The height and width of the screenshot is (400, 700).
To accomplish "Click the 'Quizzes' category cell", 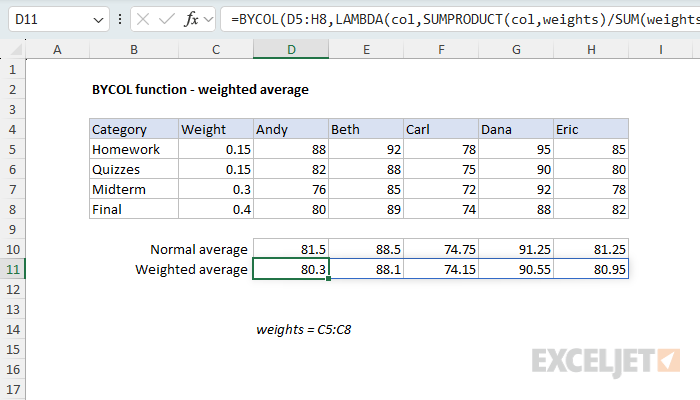I will [x=134, y=170].
